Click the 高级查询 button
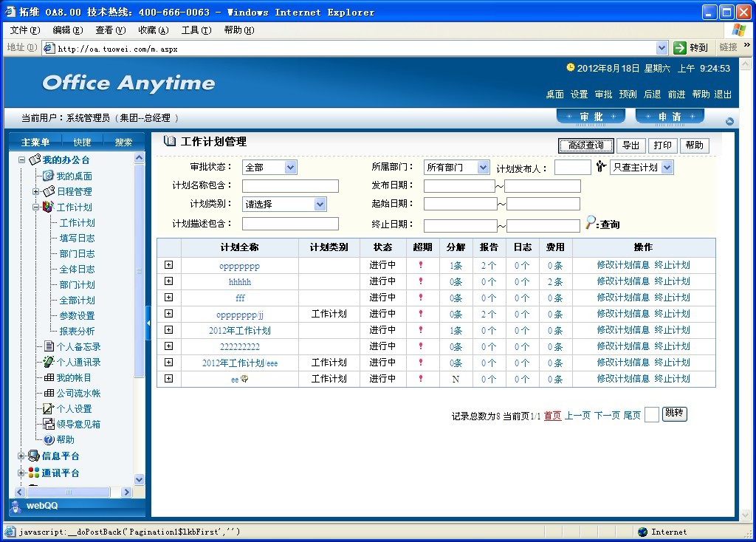 [585, 145]
